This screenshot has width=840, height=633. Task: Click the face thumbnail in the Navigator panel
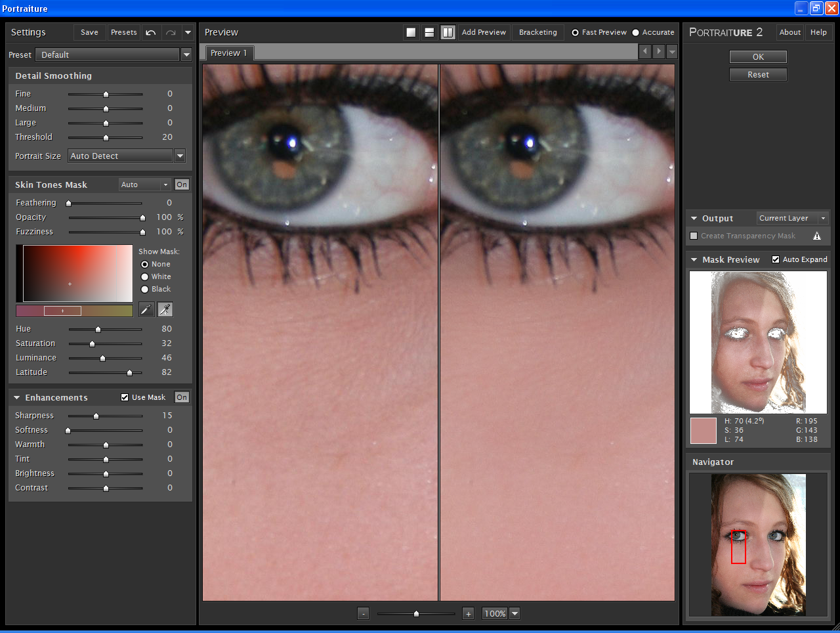pyautogui.click(x=758, y=545)
